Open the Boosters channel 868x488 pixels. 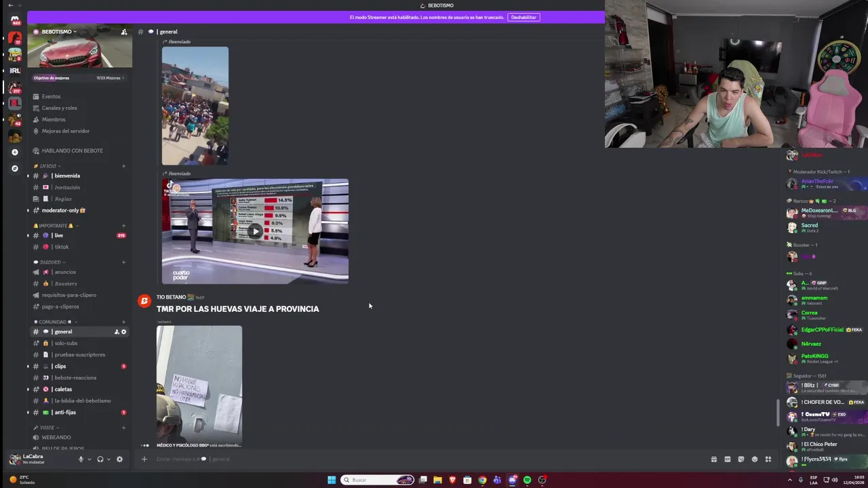[80, 283]
